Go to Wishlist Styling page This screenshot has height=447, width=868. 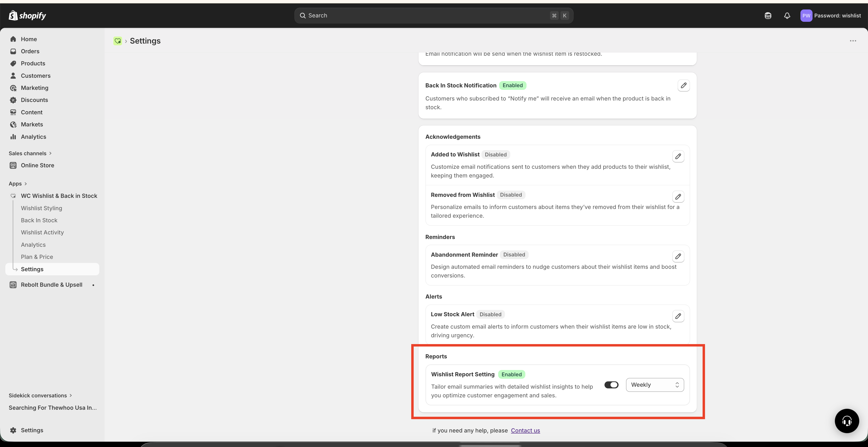point(41,208)
